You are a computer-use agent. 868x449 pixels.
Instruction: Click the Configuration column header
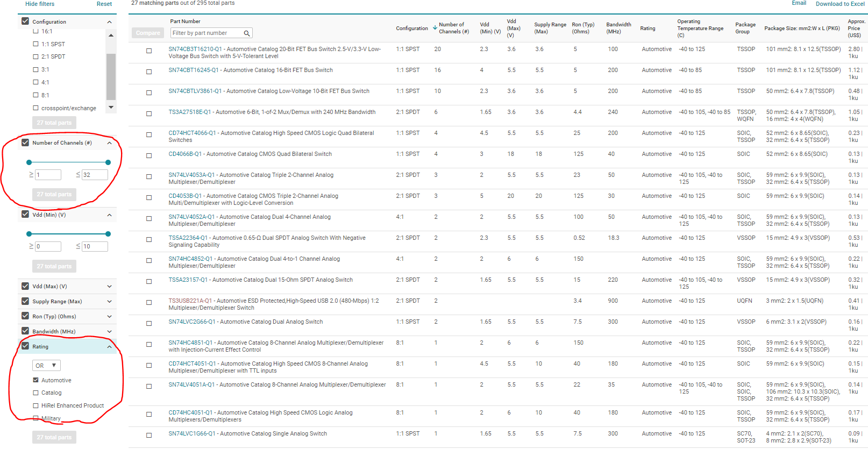click(412, 28)
